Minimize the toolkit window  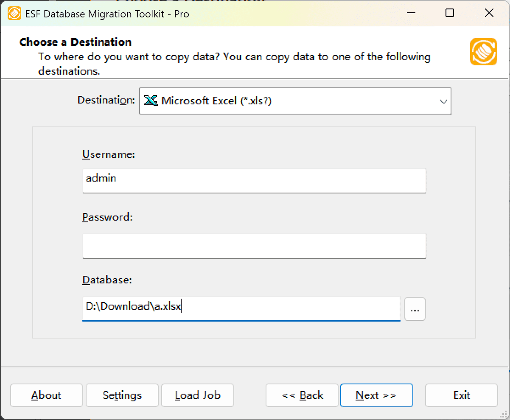(x=410, y=13)
